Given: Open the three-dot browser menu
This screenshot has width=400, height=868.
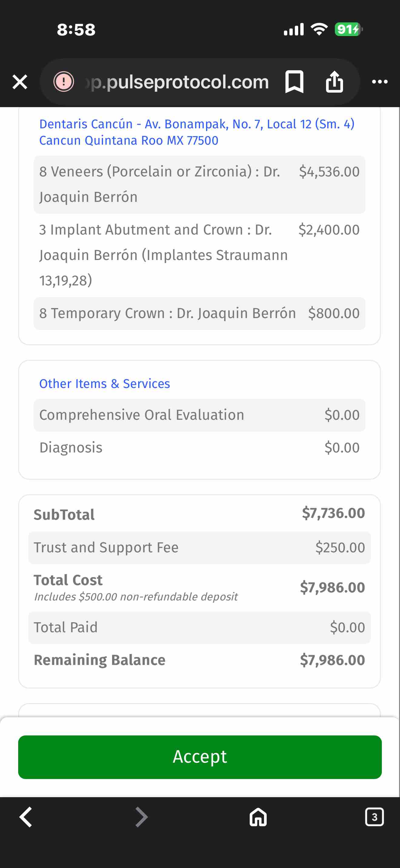Looking at the screenshot, I should pos(379,81).
